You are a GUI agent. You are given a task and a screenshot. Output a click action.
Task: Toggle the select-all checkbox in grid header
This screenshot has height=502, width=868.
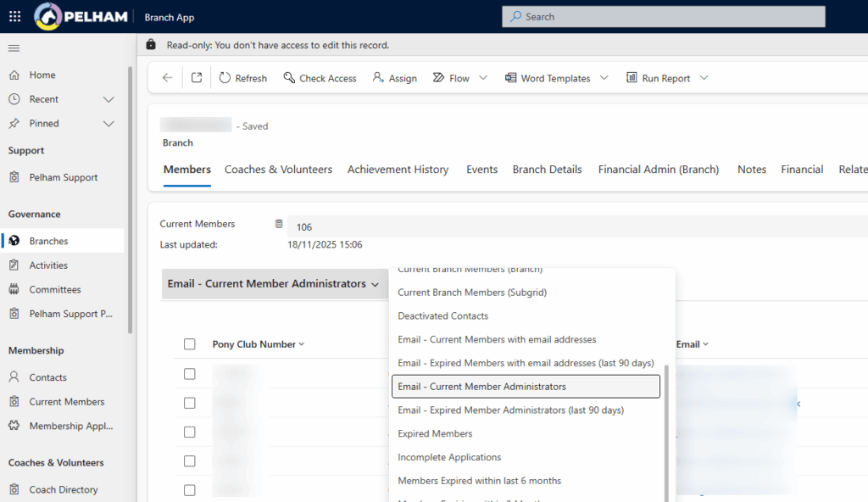click(190, 344)
